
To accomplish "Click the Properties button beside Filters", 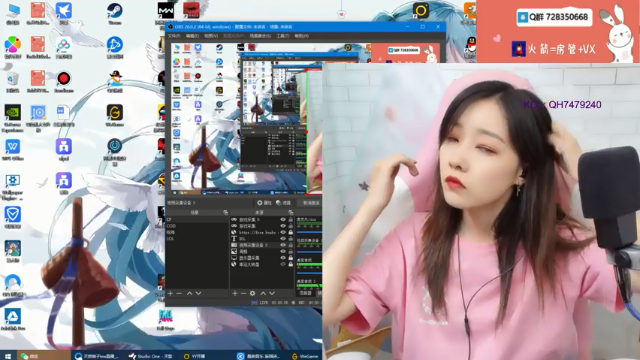I will (x=264, y=203).
